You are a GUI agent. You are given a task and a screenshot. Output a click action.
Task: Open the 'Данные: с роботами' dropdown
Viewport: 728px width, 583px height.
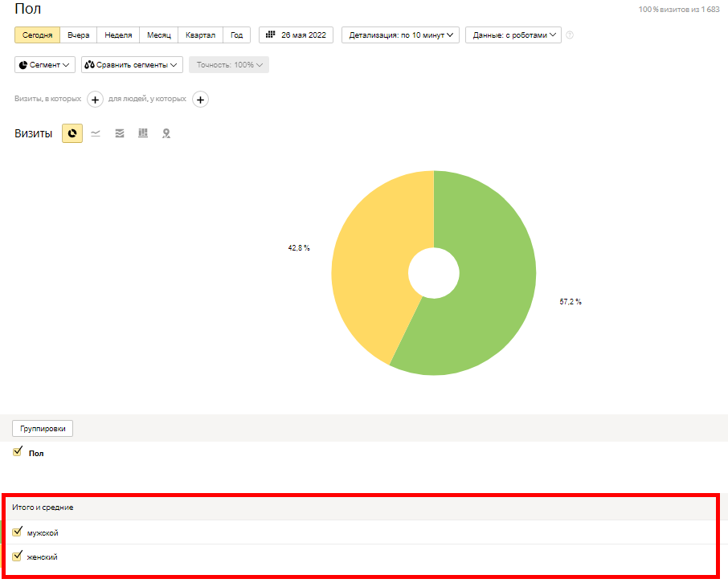click(513, 35)
